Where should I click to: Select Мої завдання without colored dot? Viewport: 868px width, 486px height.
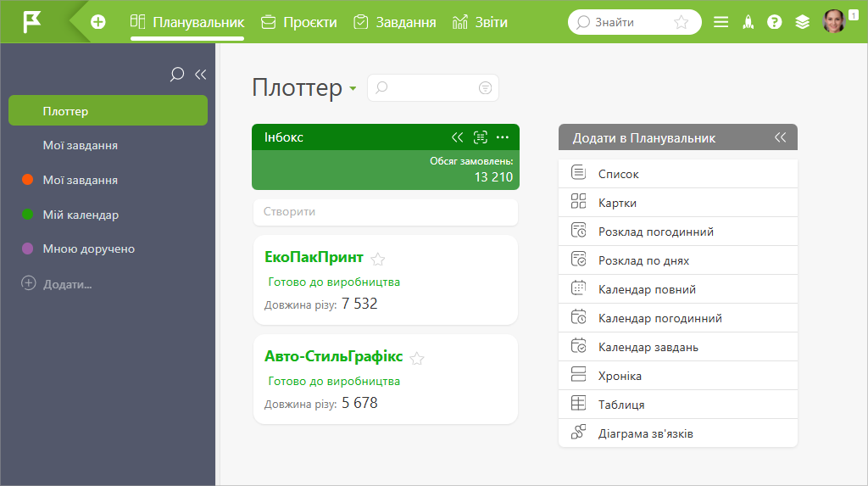pyautogui.click(x=81, y=145)
